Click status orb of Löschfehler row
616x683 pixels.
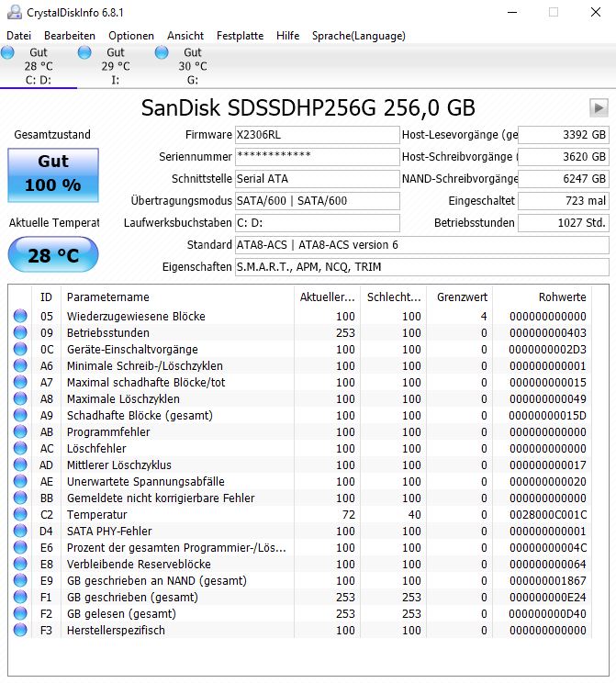pyautogui.click(x=20, y=448)
